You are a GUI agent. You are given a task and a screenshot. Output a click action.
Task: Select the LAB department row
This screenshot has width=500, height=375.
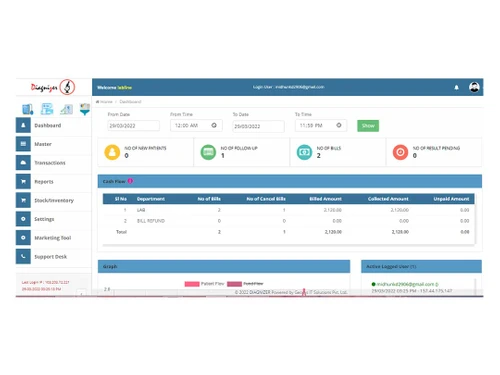289,210
